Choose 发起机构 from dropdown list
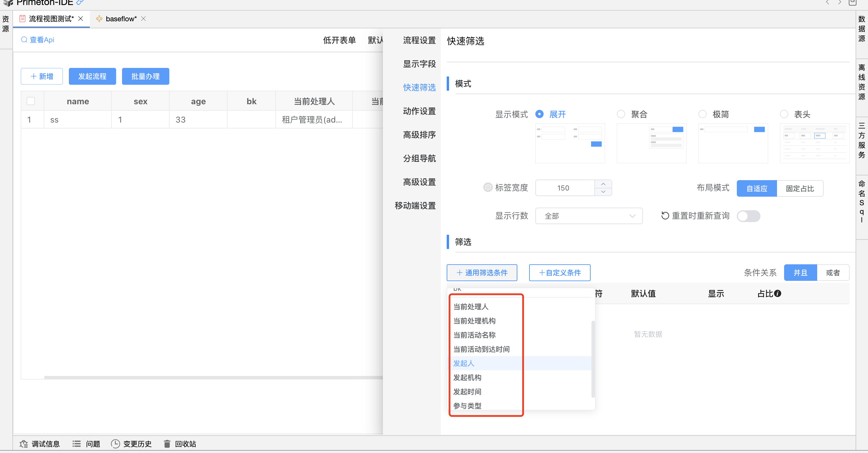This screenshot has height=453, width=868. (467, 377)
